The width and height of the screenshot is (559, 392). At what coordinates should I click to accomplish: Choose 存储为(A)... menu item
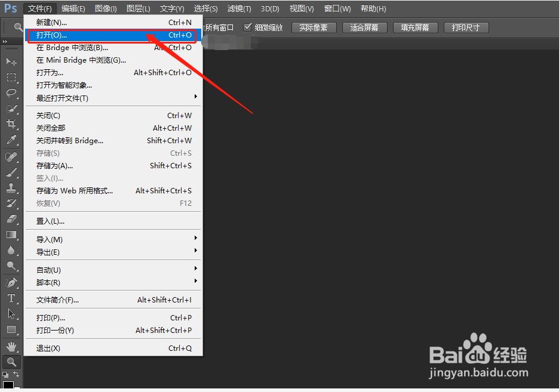[113, 166]
